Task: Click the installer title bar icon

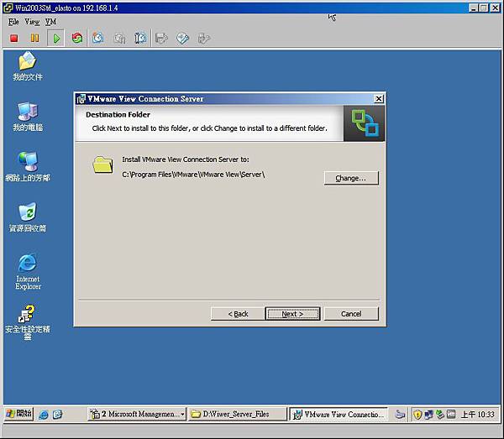Action: coord(81,99)
